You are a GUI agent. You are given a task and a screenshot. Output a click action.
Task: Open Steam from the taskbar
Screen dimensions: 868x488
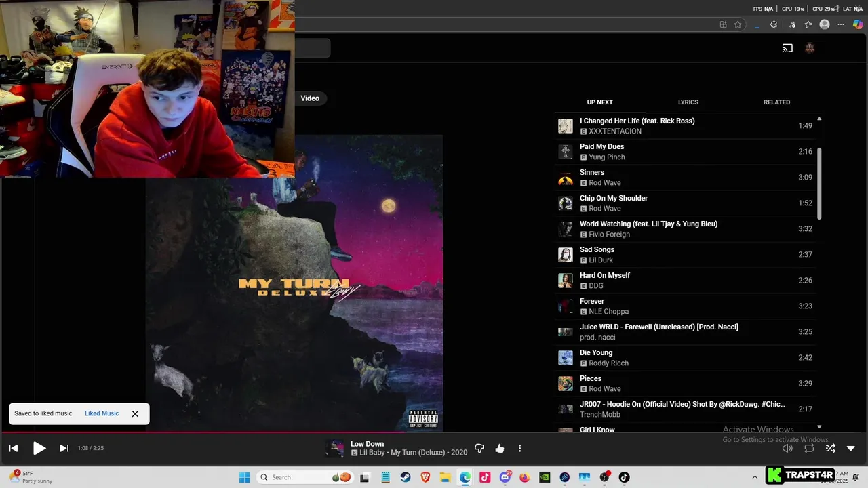[406, 477]
